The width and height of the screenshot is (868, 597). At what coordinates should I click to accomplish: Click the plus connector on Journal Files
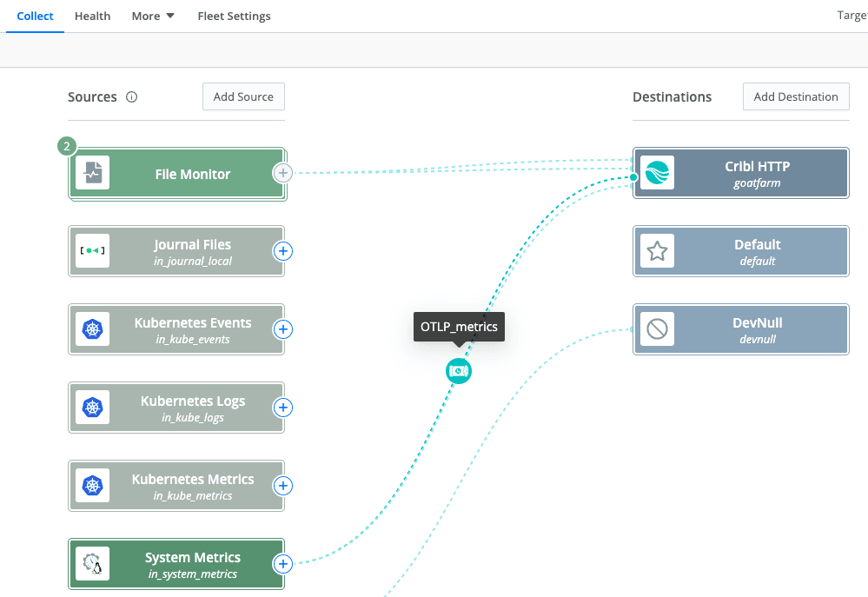click(x=283, y=252)
